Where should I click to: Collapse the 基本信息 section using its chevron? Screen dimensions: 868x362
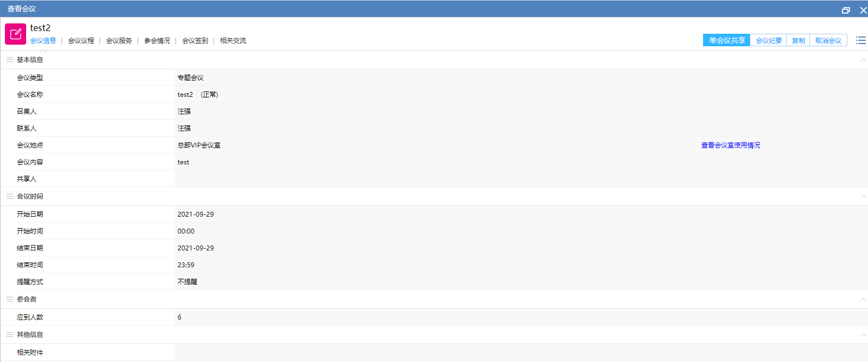[863, 60]
